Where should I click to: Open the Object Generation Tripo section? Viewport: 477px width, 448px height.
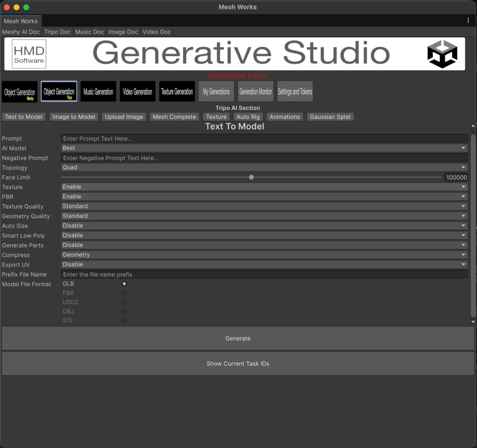(59, 92)
